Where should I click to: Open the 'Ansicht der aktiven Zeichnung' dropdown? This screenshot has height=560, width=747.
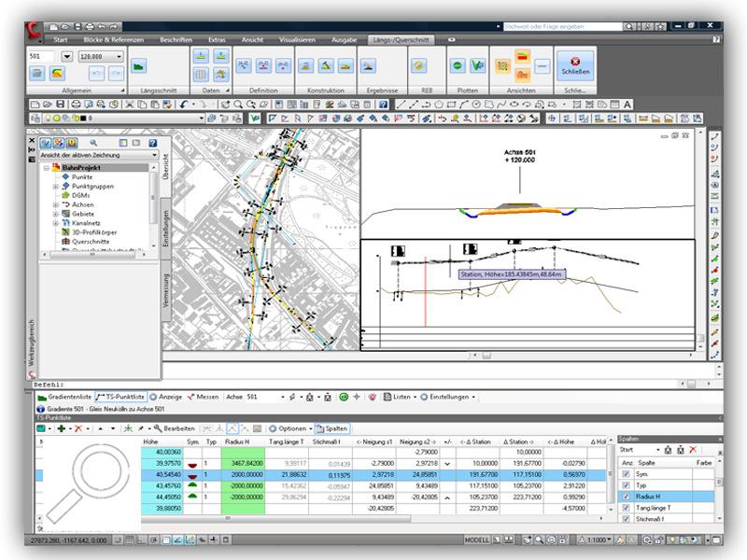pyautogui.click(x=98, y=155)
